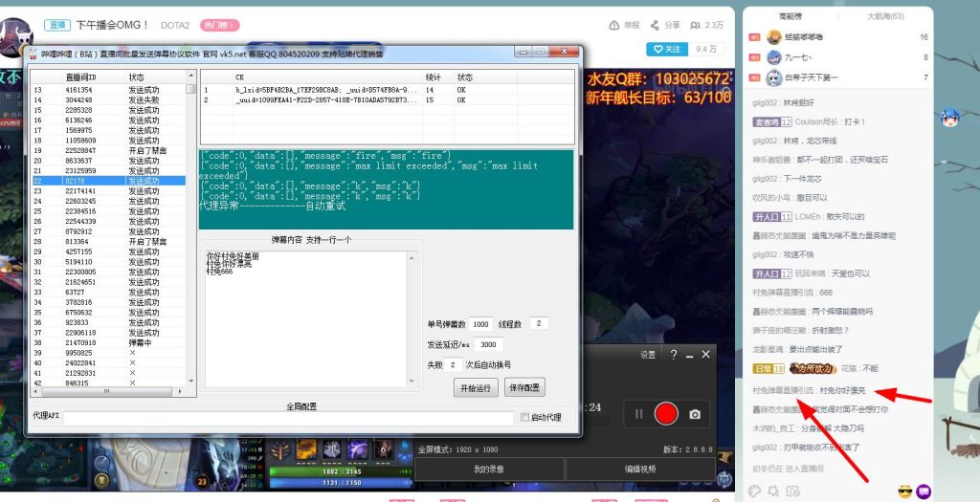980x502 pixels.
Task: Select room row 3044248 发送失败
Action: [109, 99]
